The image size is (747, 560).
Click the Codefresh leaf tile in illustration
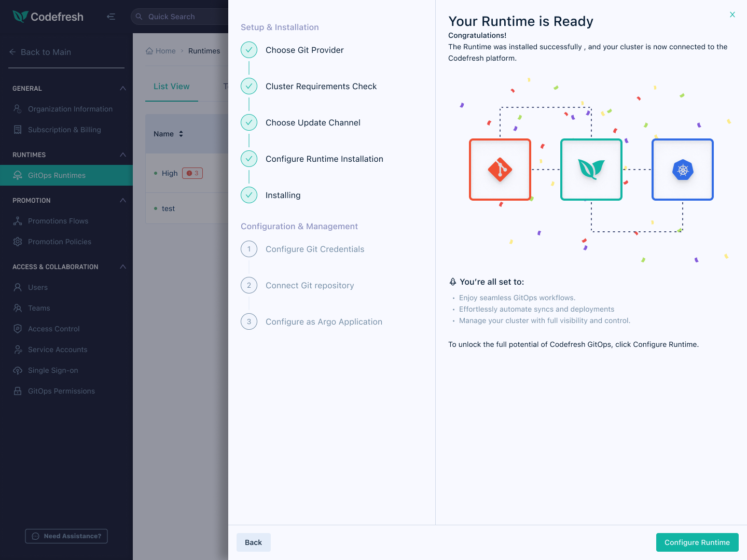[591, 170]
